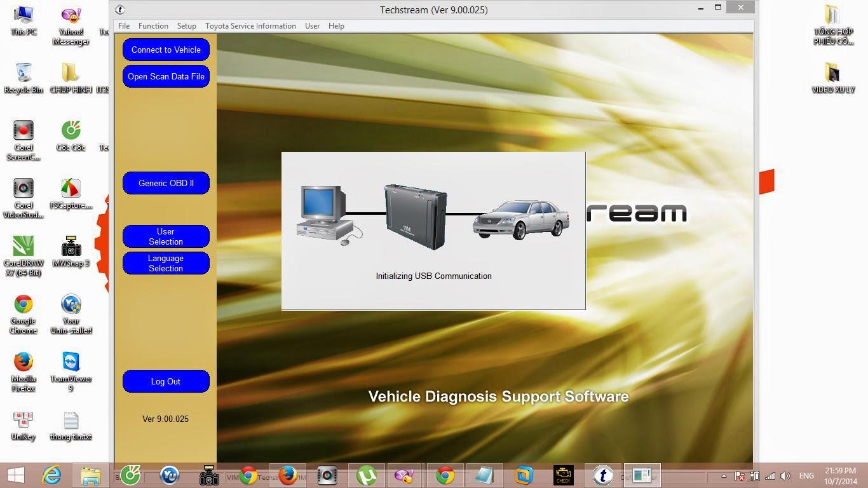The image size is (868, 488).
Task: Select the Generic OBD II button
Action: click(x=166, y=183)
